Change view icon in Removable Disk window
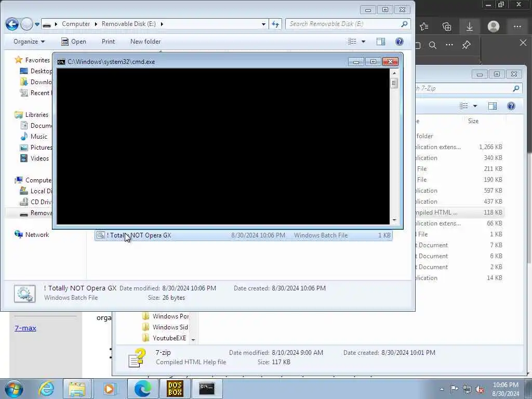532x399 pixels. pos(353,42)
